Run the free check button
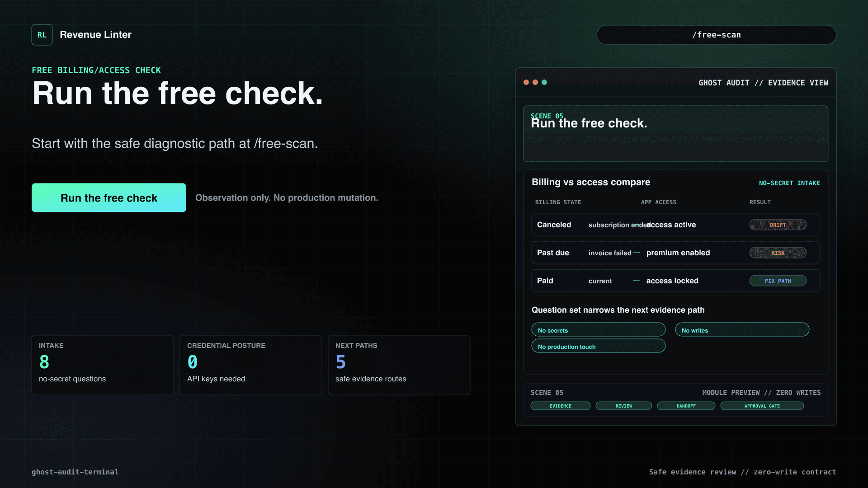868x488 pixels. tap(109, 198)
